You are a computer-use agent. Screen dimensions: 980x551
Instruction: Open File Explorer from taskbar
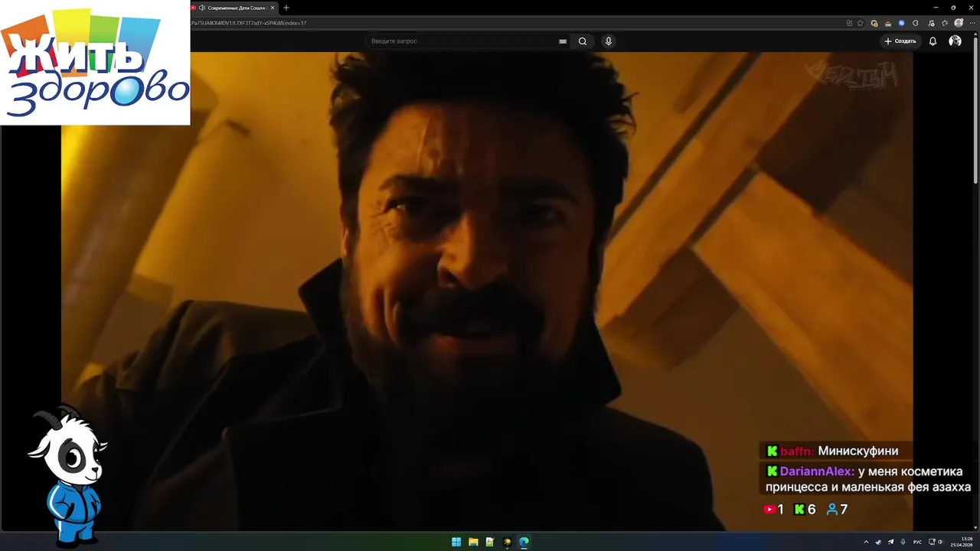pyautogui.click(x=473, y=542)
